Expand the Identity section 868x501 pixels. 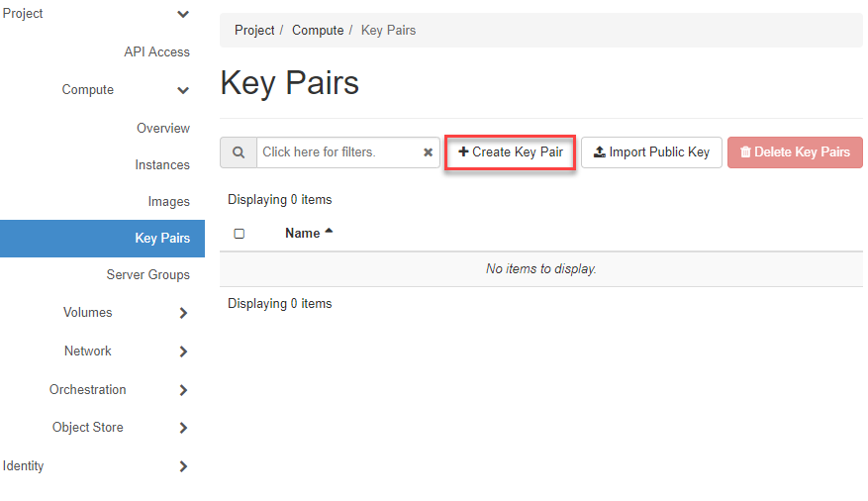coord(183,466)
